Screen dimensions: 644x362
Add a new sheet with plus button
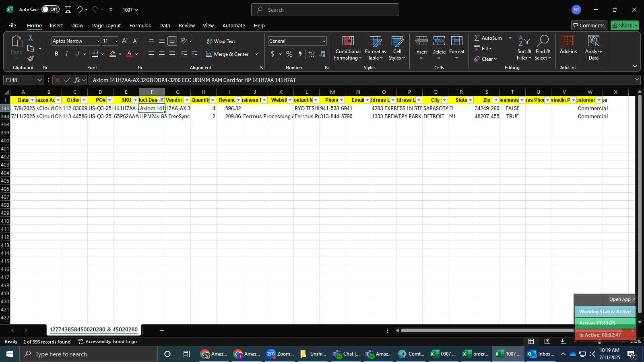tap(162, 331)
